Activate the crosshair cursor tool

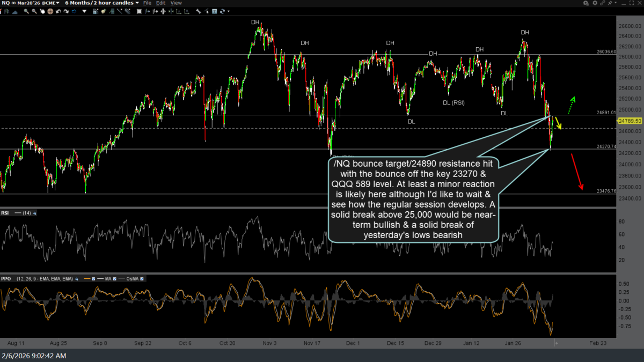(50, 11)
